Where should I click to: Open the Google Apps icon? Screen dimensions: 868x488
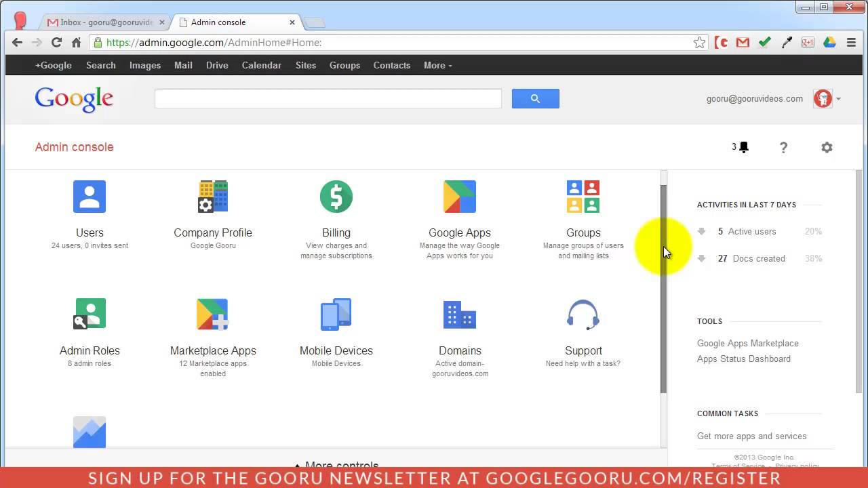[460, 197]
